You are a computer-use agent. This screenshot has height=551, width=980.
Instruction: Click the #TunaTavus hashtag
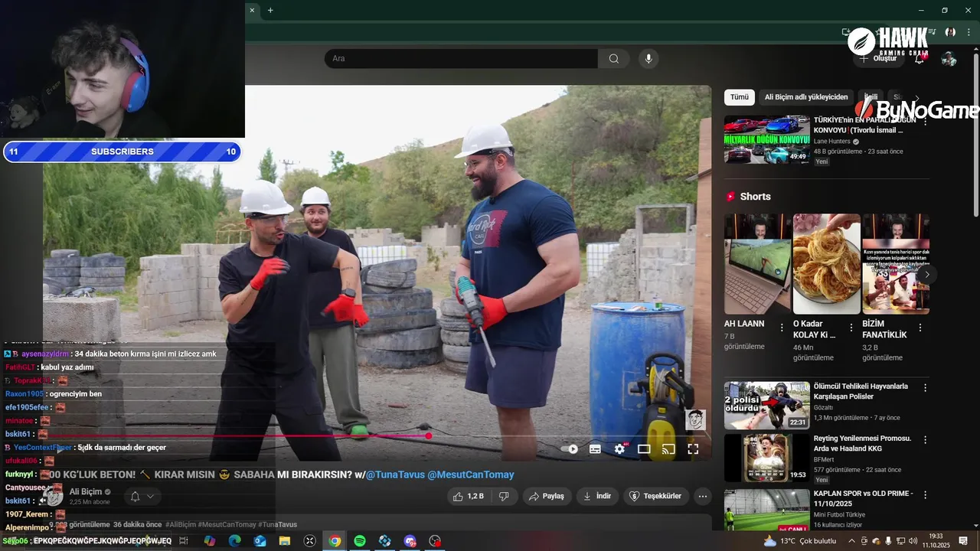pyautogui.click(x=277, y=525)
